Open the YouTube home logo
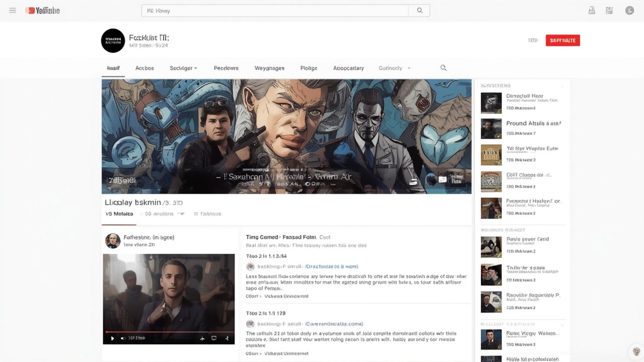The width and height of the screenshot is (644, 362). point(42,10)
